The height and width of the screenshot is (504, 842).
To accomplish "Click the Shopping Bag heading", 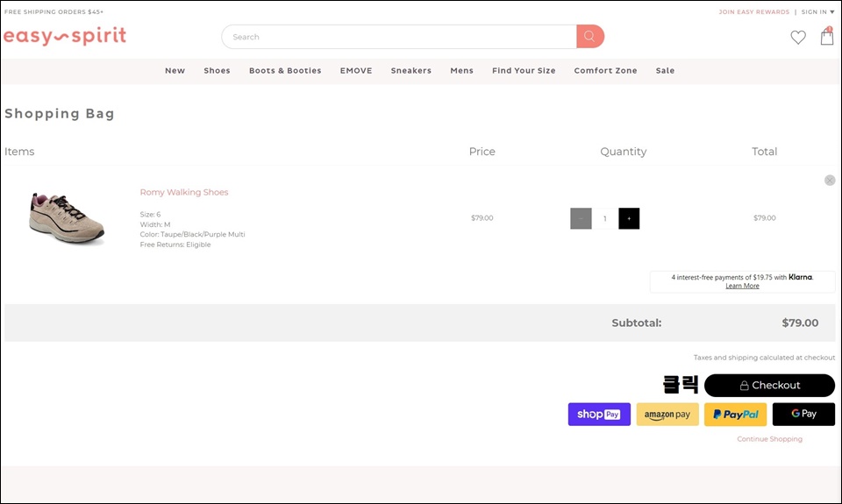I will tap(60, 114).
